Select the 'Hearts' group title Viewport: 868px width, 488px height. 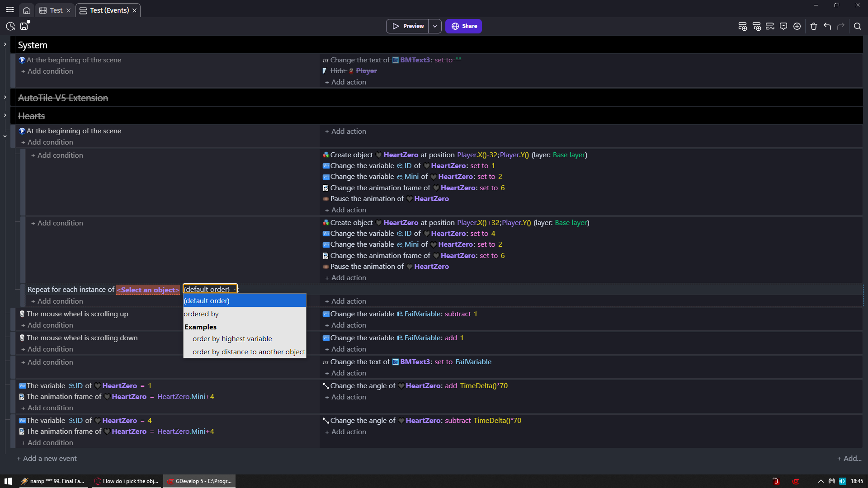(x=31, y=116)
